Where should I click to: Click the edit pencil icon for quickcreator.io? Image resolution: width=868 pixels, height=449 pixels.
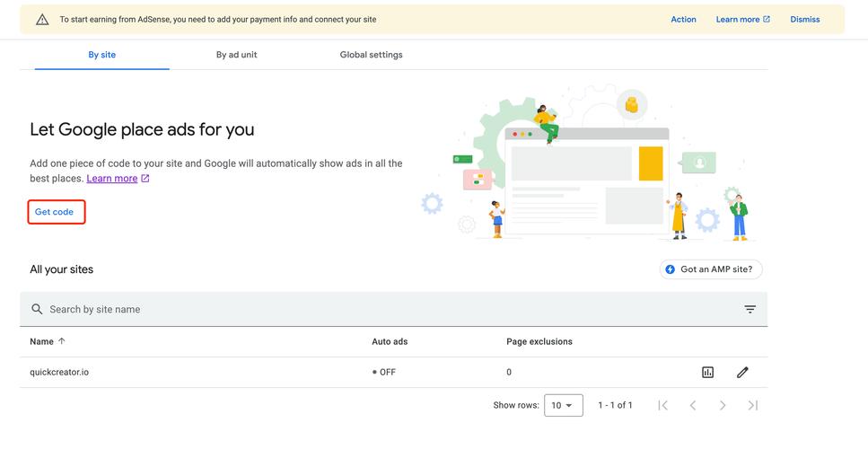[x=742, y=372]
